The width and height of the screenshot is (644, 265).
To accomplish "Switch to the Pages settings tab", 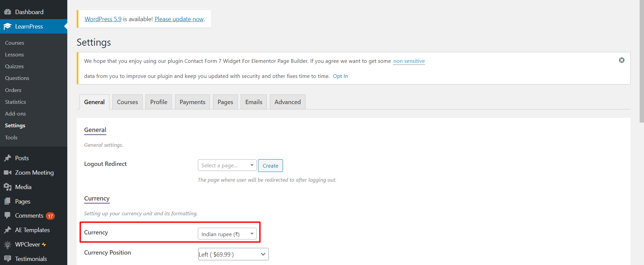I will pos(225,102).
